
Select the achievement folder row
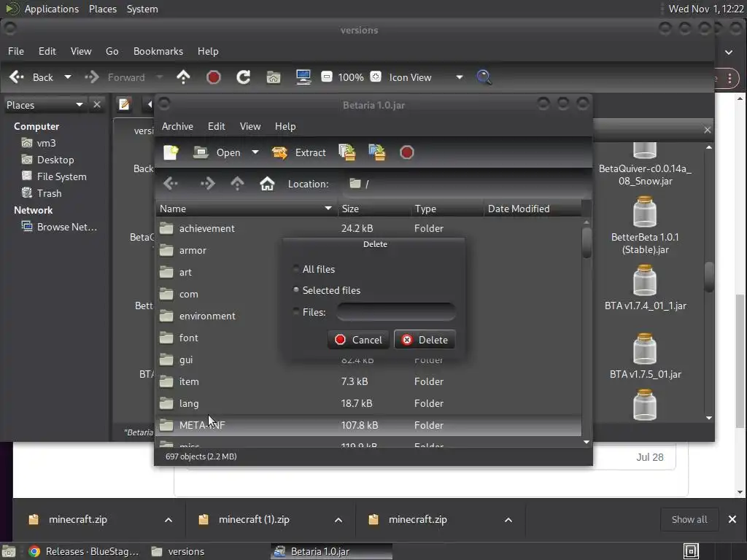[368, 228]
